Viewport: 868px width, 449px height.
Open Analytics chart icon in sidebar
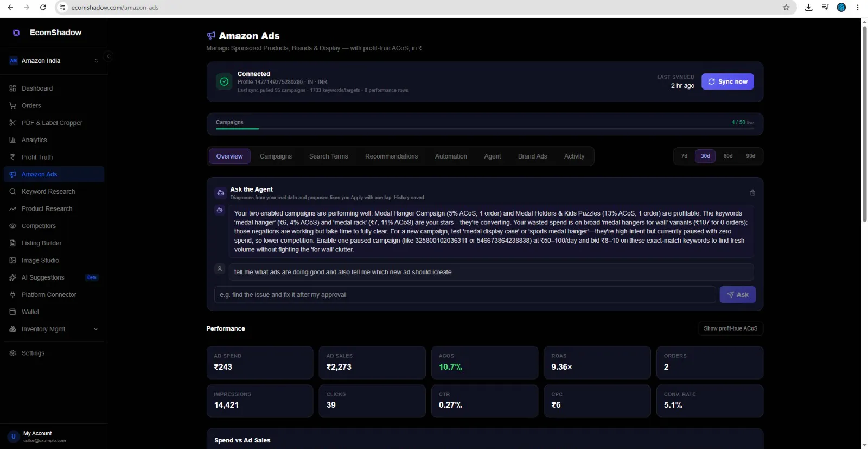(x=12, y=140)
